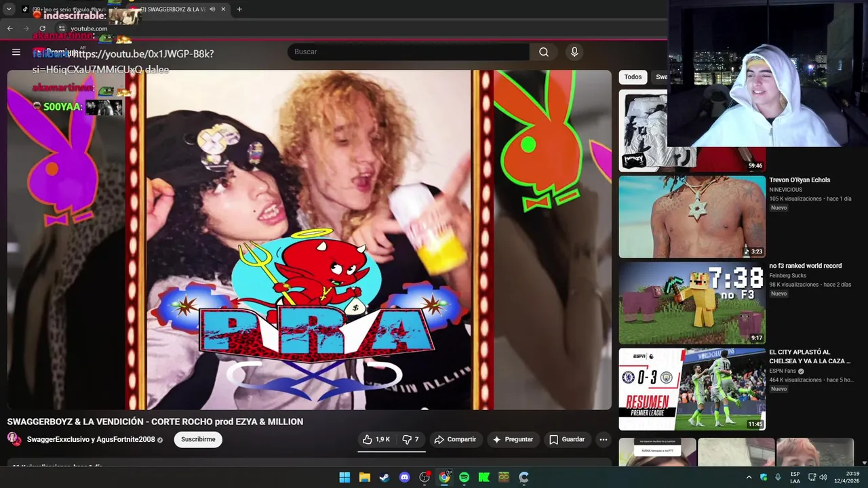868x488 pixels.
Task: Open the Trevon O'Ryan Echols video thumbnail
Action: (692, 217)
